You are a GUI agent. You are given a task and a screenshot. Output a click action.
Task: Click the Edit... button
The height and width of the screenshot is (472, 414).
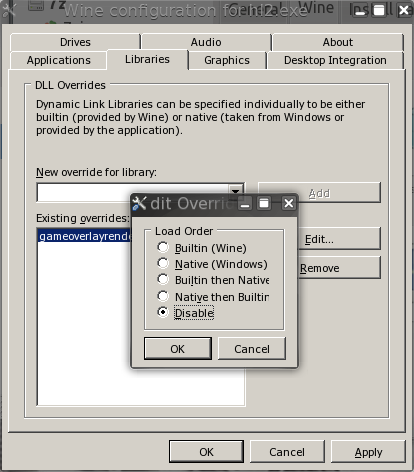click(339, 239)
